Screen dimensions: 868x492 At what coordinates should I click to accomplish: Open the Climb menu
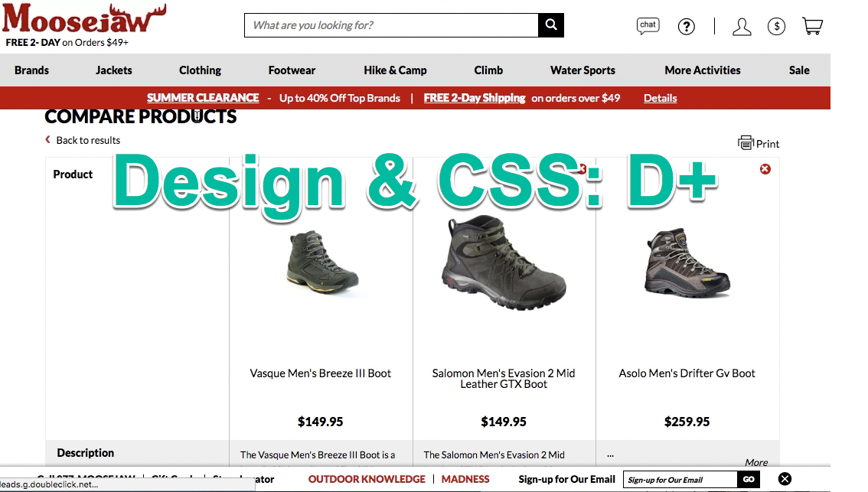point(488,70)
